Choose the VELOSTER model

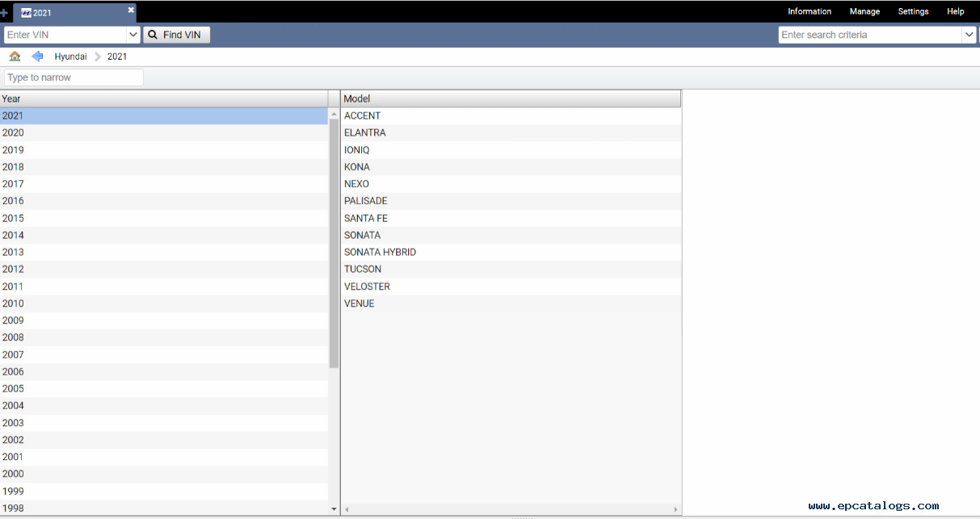point(511,287)
